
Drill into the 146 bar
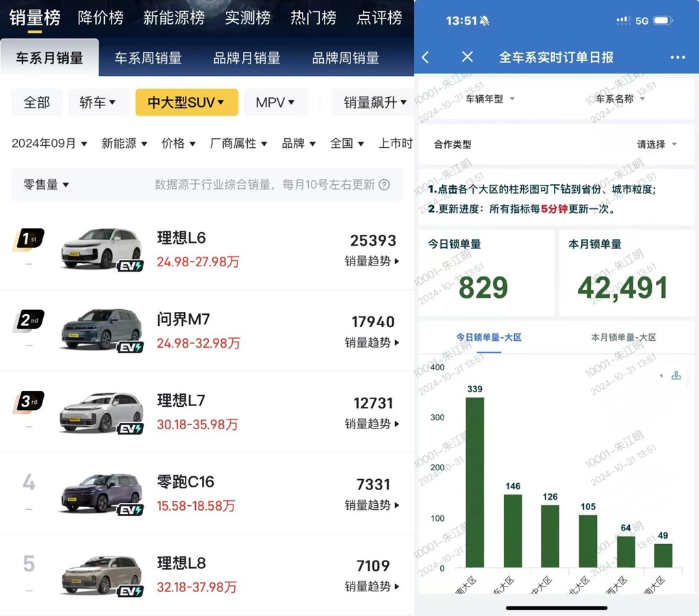(x=513, y=531)
